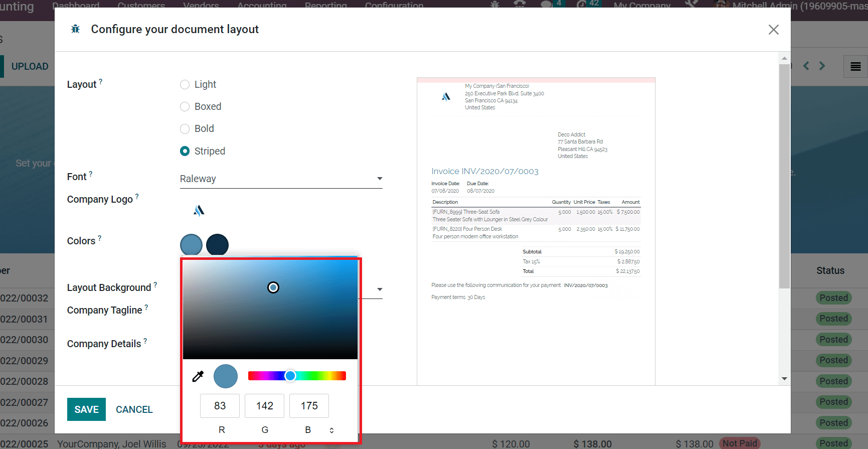Open the Accounting menu
This screenshot has height=449, width=868.
pos(262,6)
